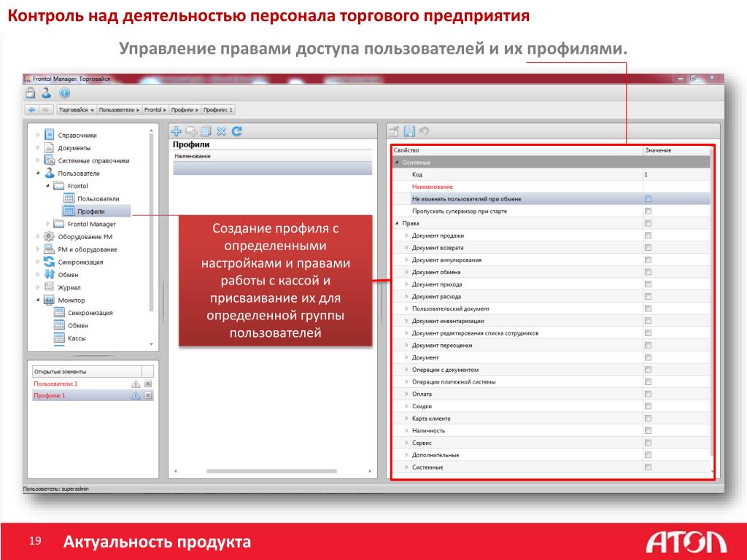Toggle Не изменять пользователей при обмене checkbox
Image resolution: width=747 pixels, height=560 pixels.
[648, 198]
